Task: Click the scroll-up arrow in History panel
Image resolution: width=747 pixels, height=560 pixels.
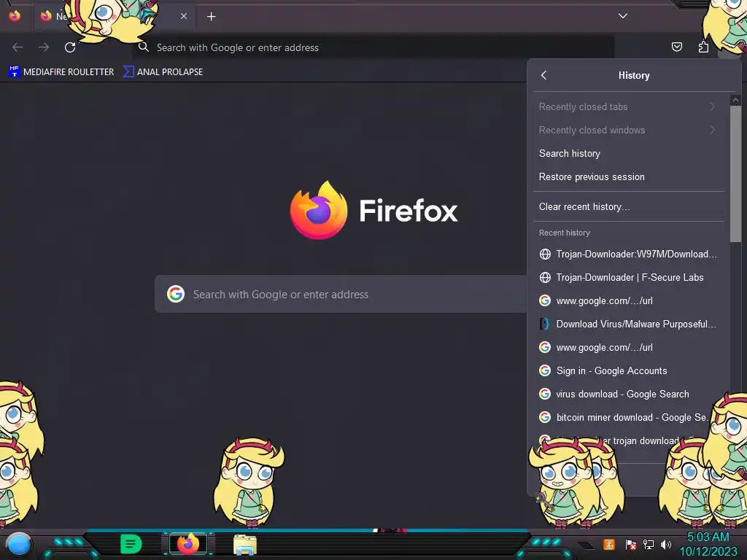Action: pyautogui.click(x=735, y=100)
